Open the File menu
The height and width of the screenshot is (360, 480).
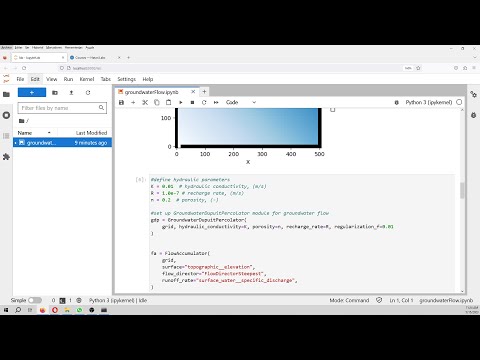coord(20,79)
